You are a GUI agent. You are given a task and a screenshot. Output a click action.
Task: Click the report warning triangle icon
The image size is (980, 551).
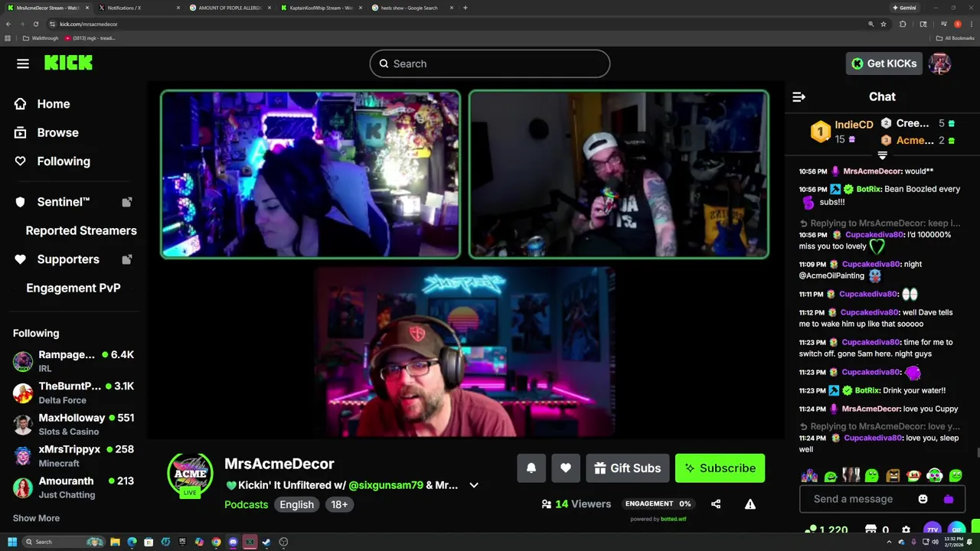(x=750, y=504)
